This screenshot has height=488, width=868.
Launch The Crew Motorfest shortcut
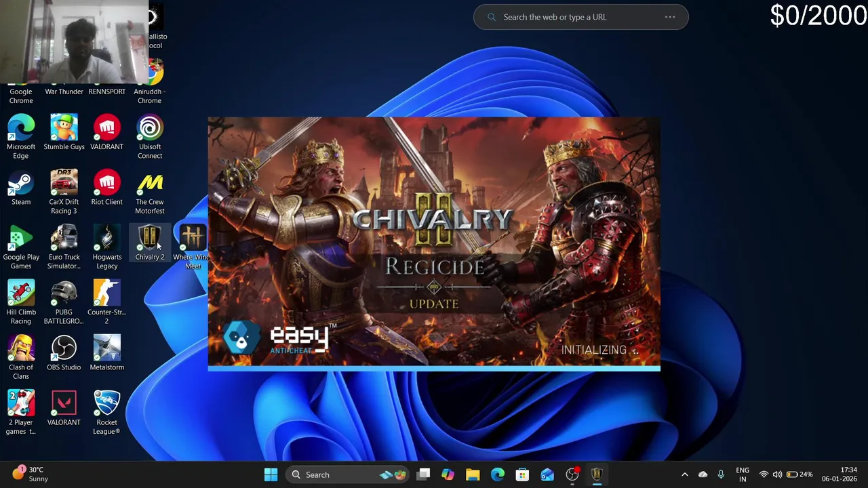click(x=150, y=192)
